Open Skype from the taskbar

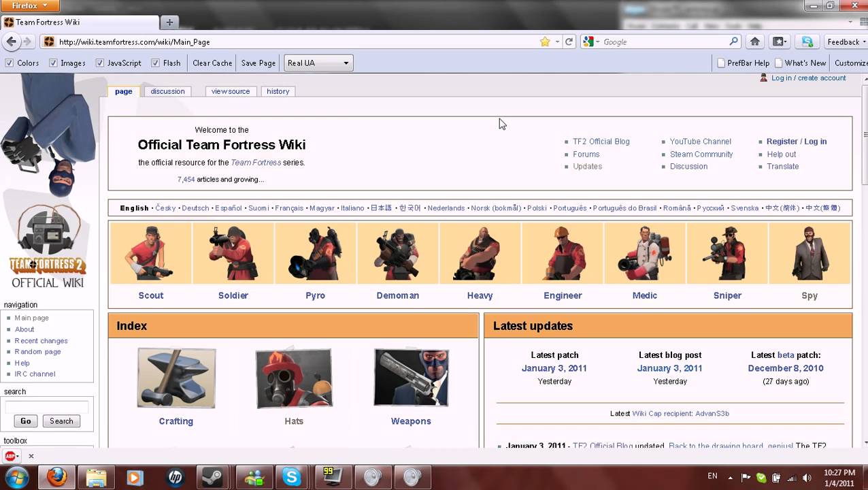(292, 478)
